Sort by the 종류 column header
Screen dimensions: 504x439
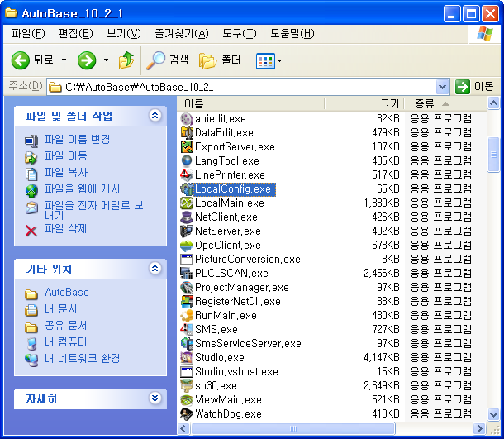445,103
